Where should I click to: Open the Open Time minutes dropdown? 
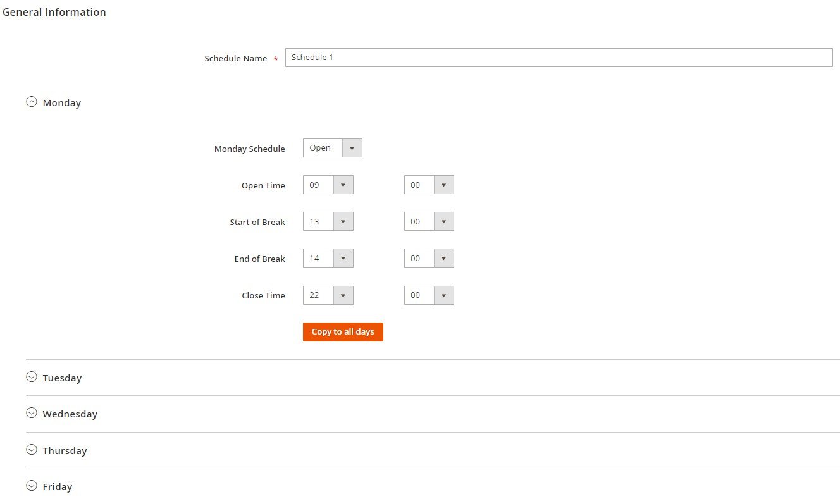pyautogui.click(x=429, y=185)
